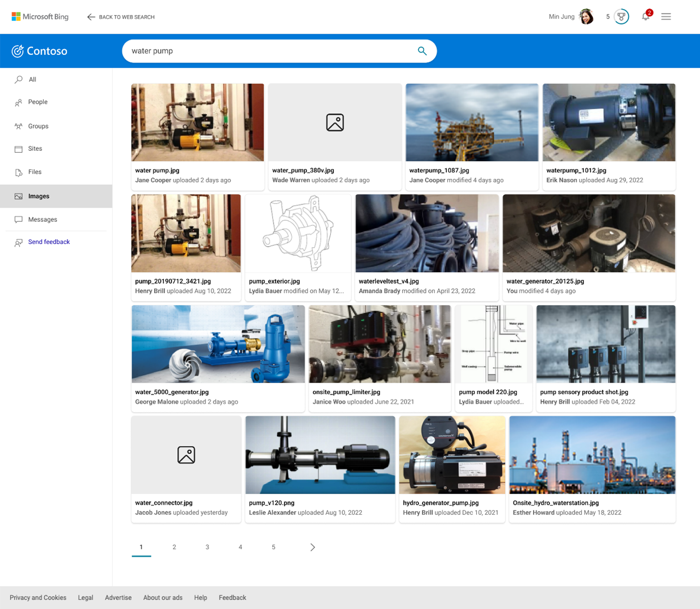Screen dimensions: 700x609
Task: Open the Files filter icon
Action: pyautogui.click(x=19, y=172)
